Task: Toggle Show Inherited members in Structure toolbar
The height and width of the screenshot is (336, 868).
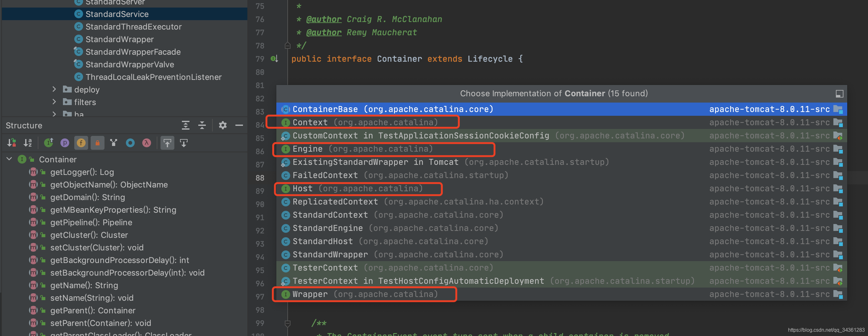Action: click(x=48, y=143)
